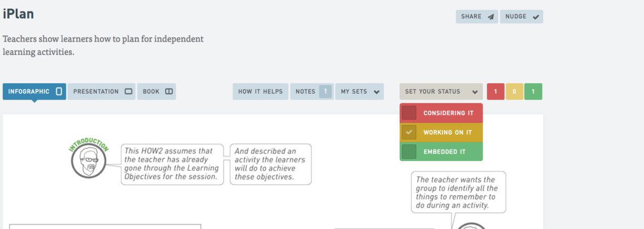Click the teacher avatar below the speech bubble
The height and width of the screenshot is (229, 644).
click(472, 225)
